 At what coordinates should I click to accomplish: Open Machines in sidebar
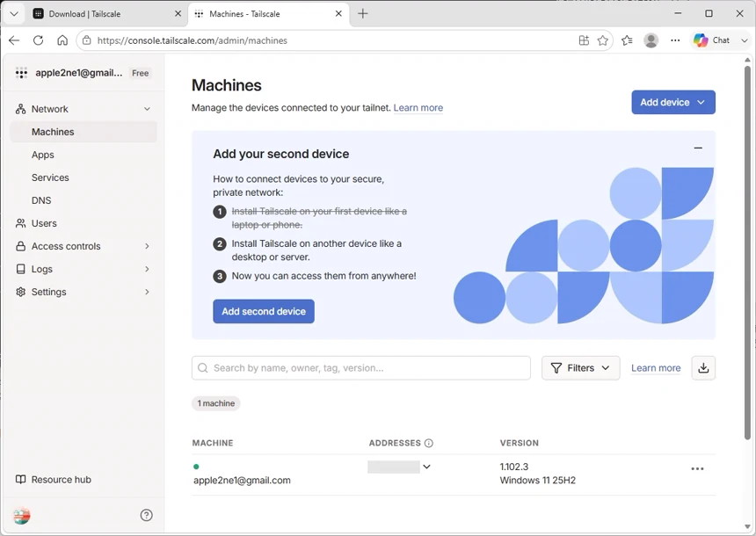tap(84, 132)
